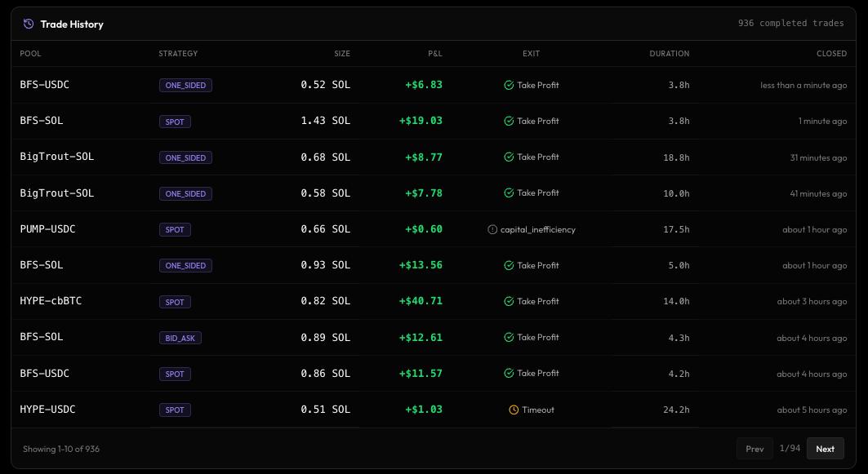Click SPOT badge in HYPE-USDC row
This screenshot has height=474, width=868.
[175, 410]
